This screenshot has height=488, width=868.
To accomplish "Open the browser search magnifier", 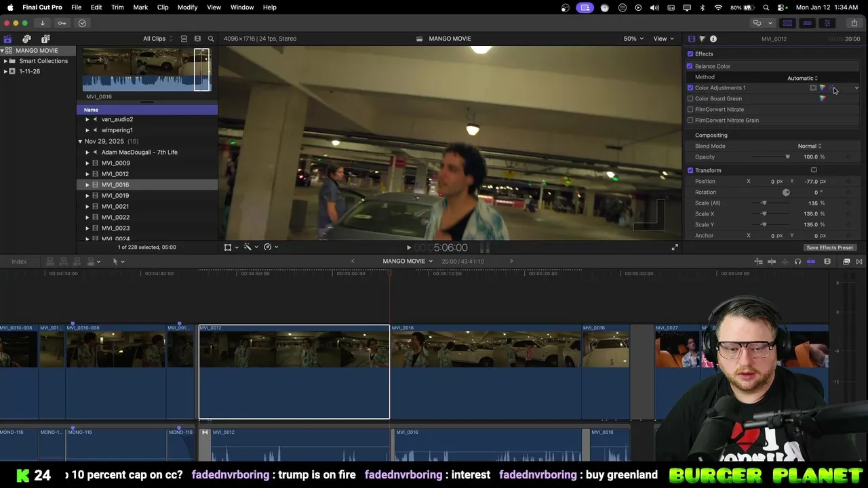I will (211, 39).
